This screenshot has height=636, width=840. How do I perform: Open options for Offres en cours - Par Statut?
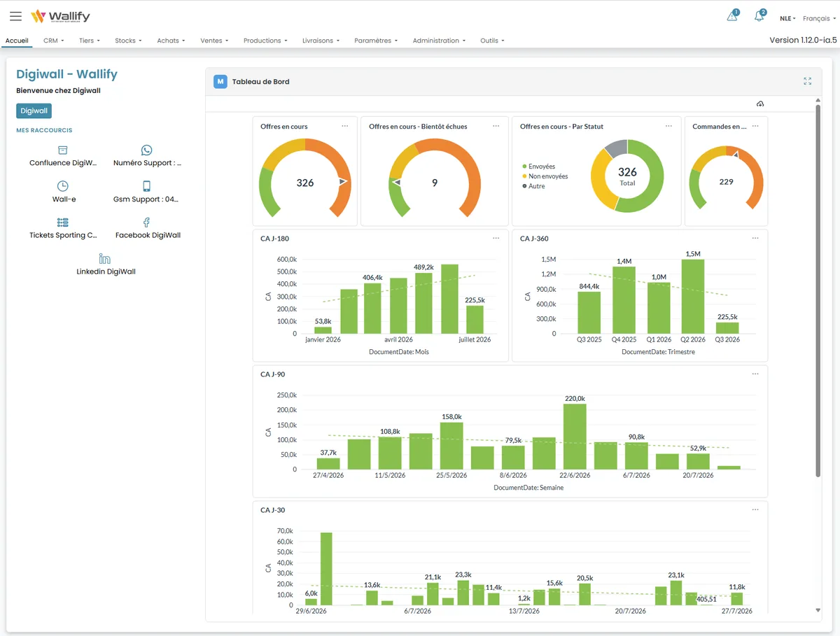pos(668,126)
